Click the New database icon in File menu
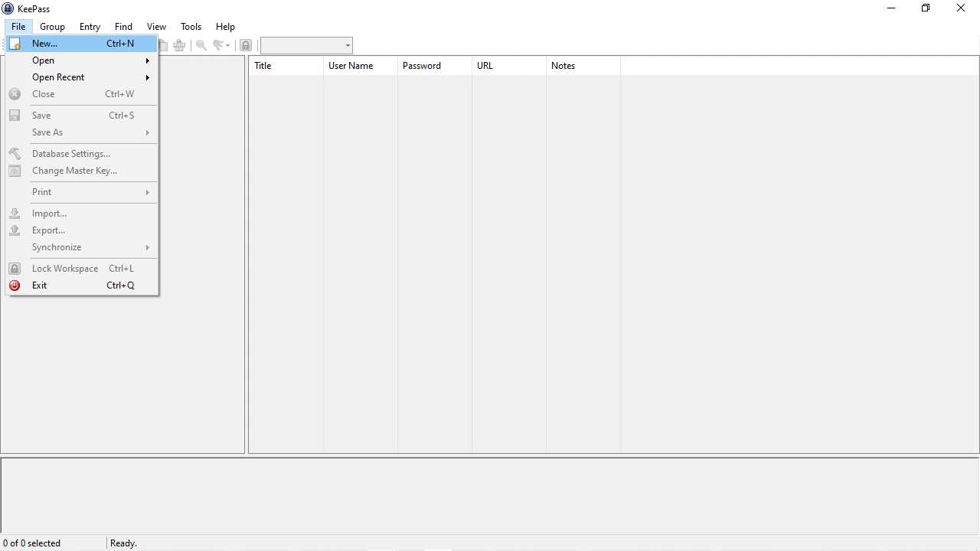This screenshot has height=551, width=980. 15,44
